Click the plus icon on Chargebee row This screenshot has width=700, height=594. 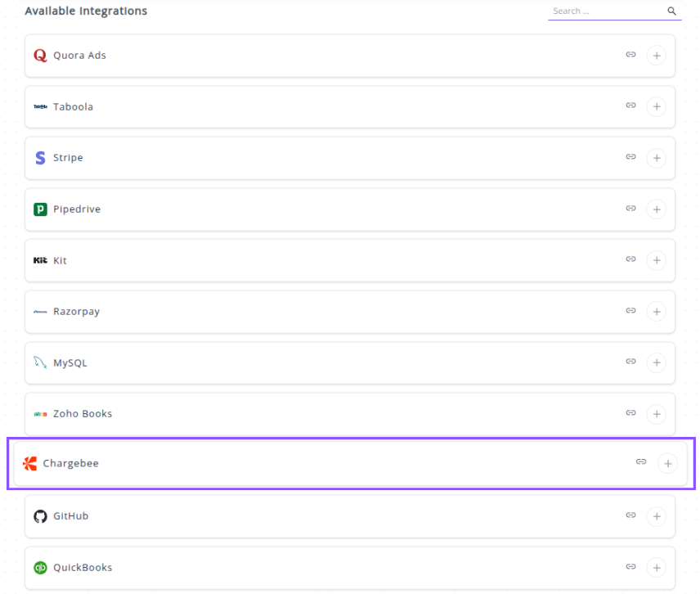pos(667,464)
